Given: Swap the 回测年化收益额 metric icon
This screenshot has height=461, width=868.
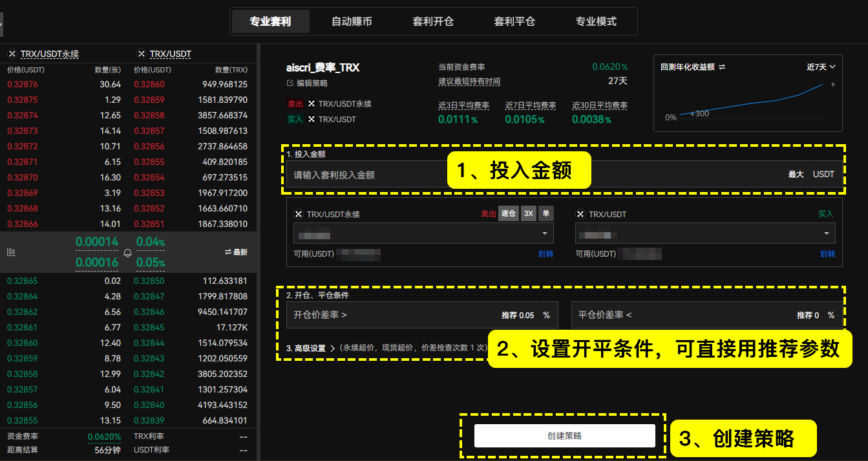Looking at the screenshot, I should [x=722, y=67].
